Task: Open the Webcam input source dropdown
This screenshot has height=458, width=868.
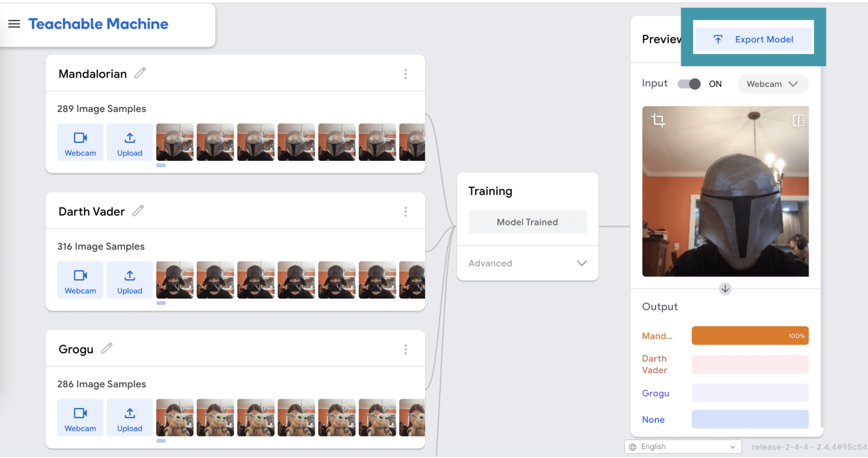Action: tap(772, 84)
